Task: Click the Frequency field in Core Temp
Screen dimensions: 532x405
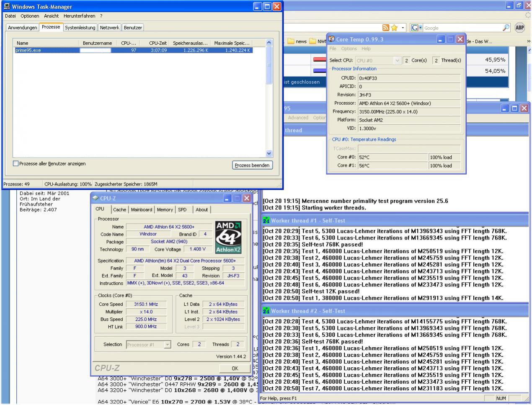Action: (409, 112)
